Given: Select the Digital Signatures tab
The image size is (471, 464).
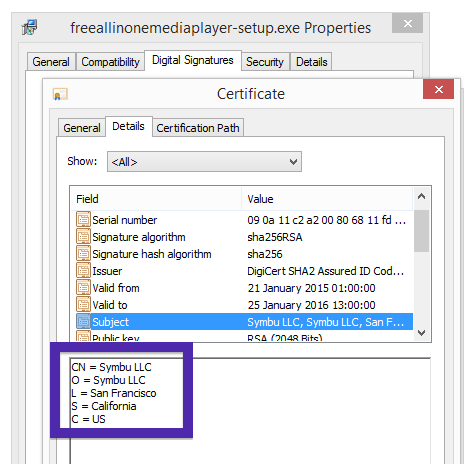Looking at the screenshot, I should 193,60.
